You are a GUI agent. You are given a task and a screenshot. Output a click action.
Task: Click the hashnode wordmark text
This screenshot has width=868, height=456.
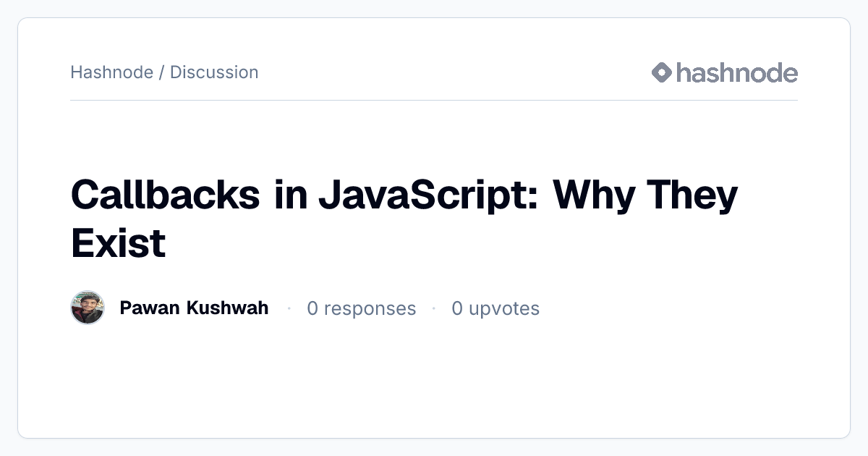click(x=737, y=72)
